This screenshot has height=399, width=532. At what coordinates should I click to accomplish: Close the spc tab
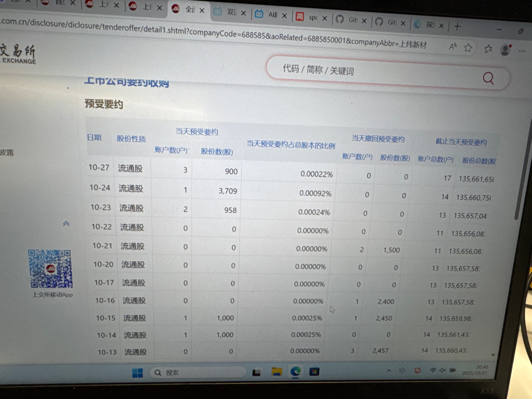[324, 18]
